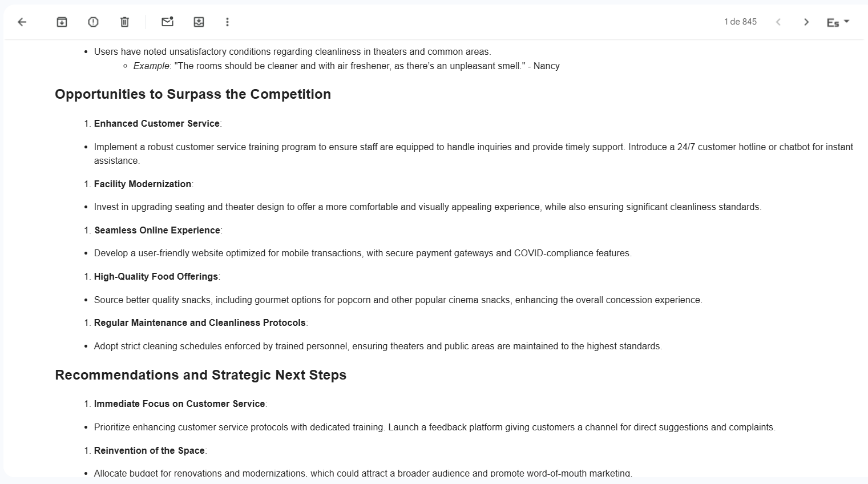Go to next email with right chevron
The width and height of the screenshot is (868, 484).
(806, 22)
